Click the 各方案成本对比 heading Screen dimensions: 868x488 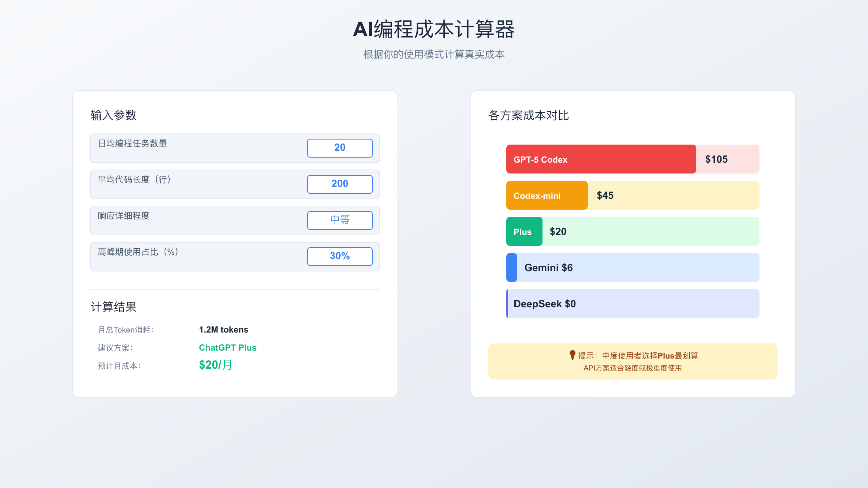pyautogui.click(x=529, y=115)
